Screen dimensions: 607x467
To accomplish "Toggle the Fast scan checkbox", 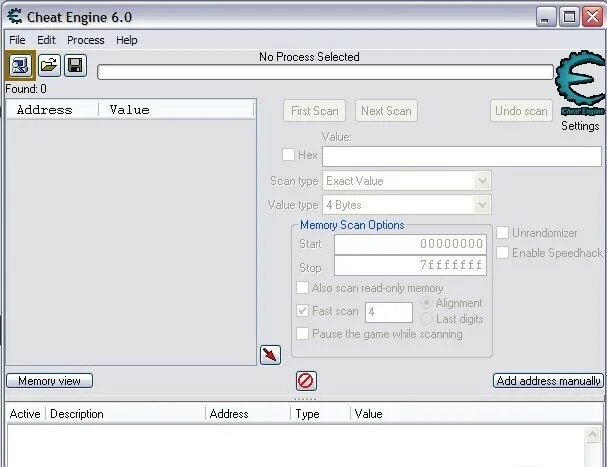I will click(302, 311).
